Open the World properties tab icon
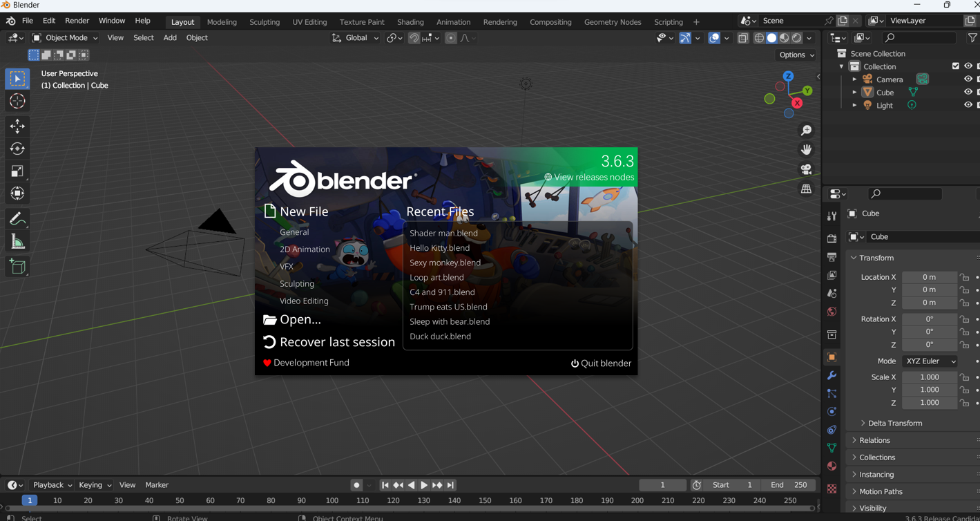The width and height of the screenshot is (980, 521). pyautogui.click(x=832, y=312)
